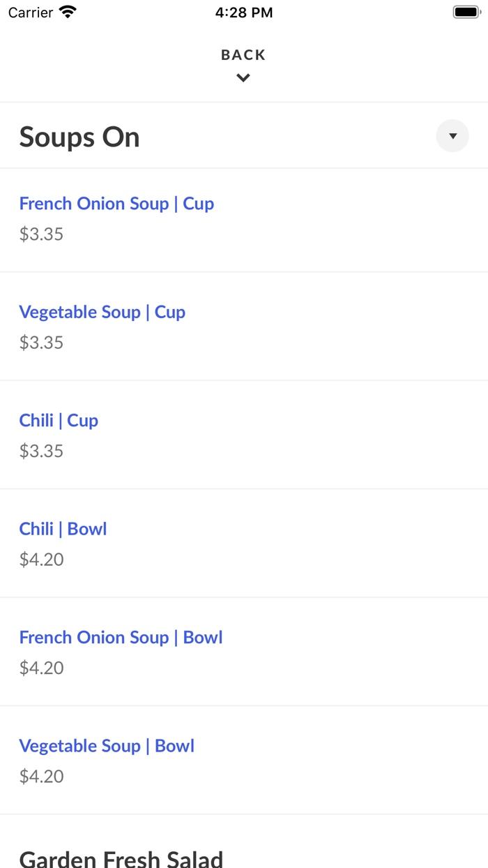
Task: Choose Vegetable Soup | Bowl
Action: [107, 746]
